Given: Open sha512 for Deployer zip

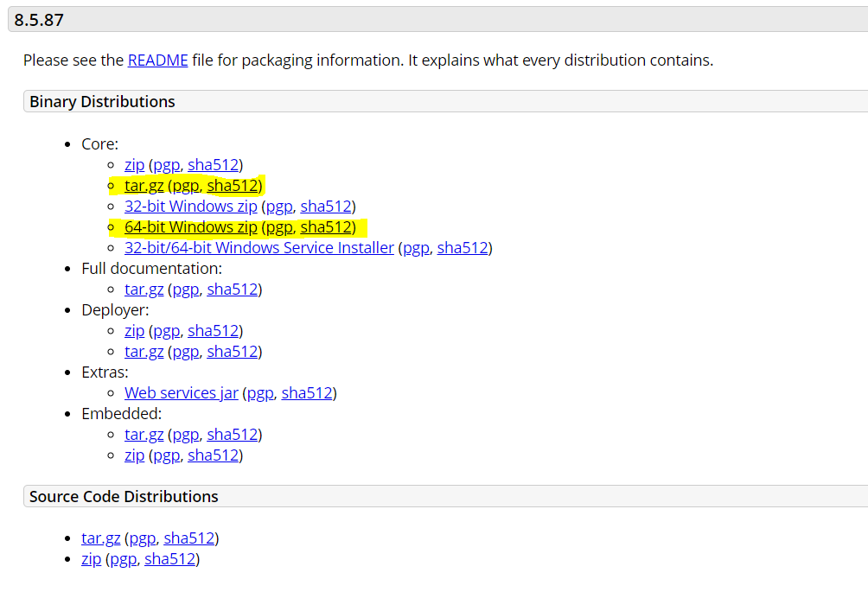Looking at the screenshot, I should (x=214, y=331).
